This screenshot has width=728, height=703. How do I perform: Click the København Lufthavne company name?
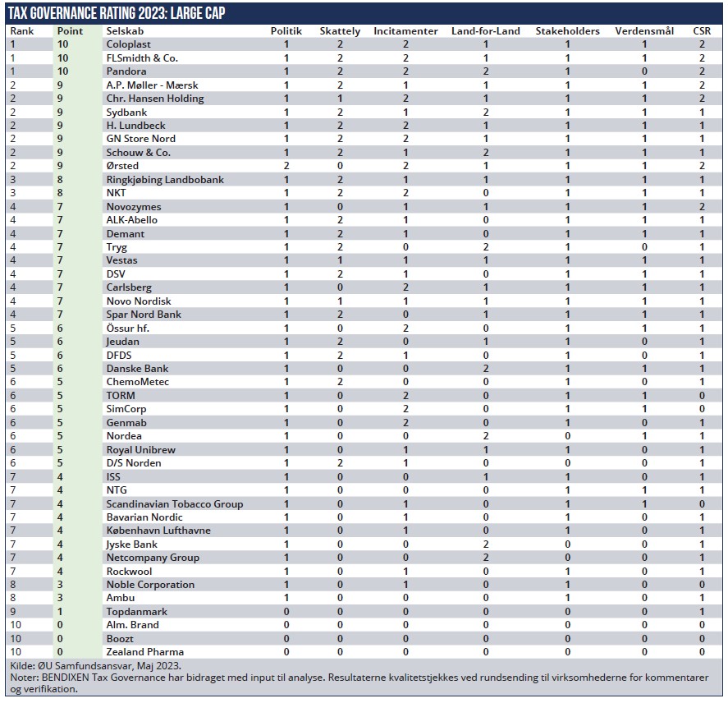[x=158, y=531]
